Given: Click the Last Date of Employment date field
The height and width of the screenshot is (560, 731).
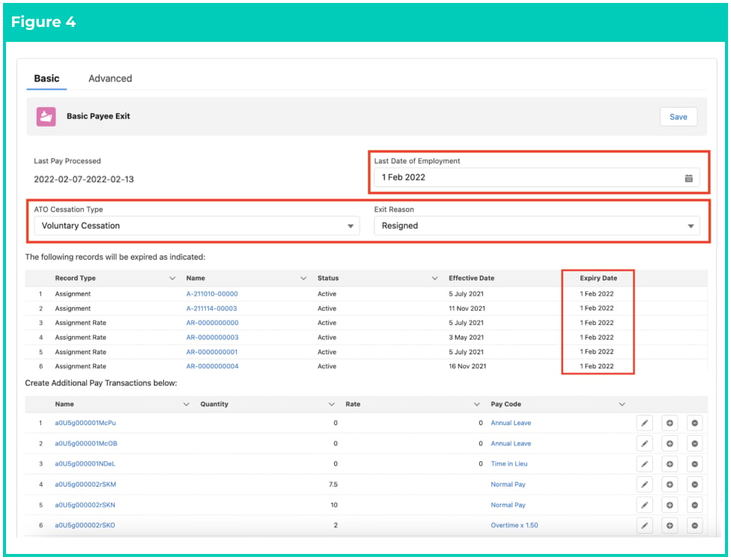Looking at the screenshot, I should [x=536, y=177].
